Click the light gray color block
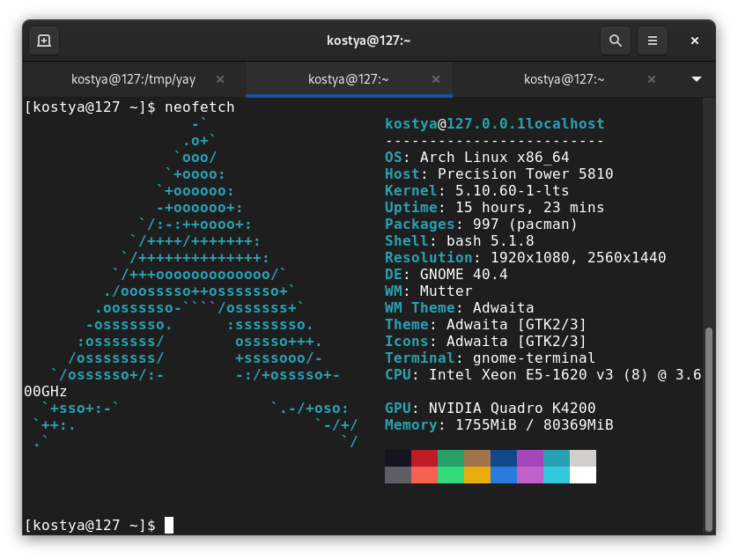This screenshot has height=560, width=738. tap(583, 458)
